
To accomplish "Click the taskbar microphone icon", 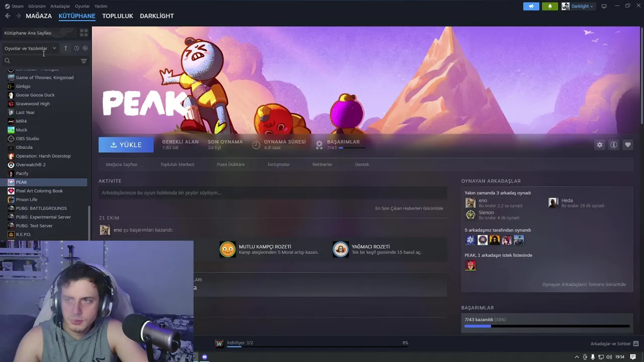I will click(x=593, y=357).
